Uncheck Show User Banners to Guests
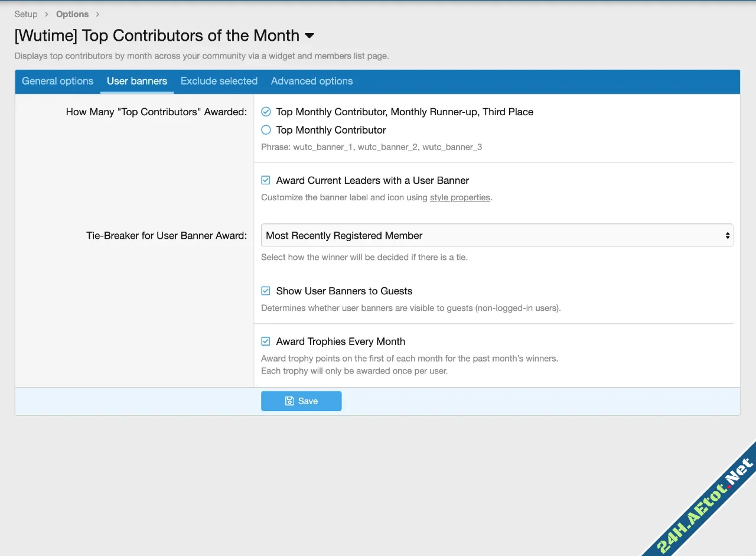 265,290
